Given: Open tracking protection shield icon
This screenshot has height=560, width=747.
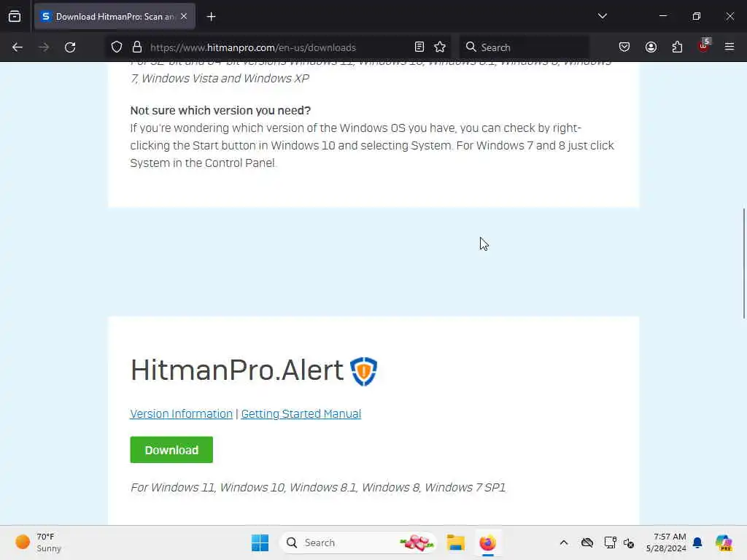Looking at the screenshot, I should pyautogui.click(x=117, y=47).
